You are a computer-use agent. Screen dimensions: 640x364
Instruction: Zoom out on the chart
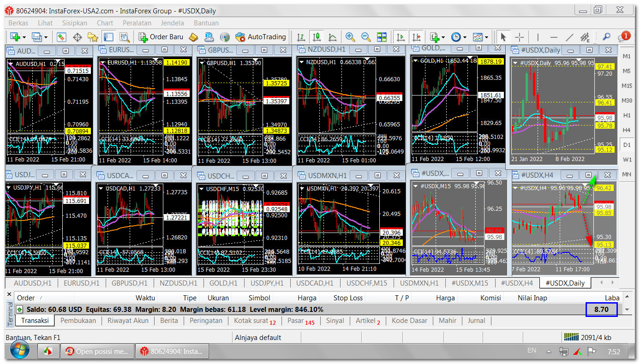click(x=366, y=37)
